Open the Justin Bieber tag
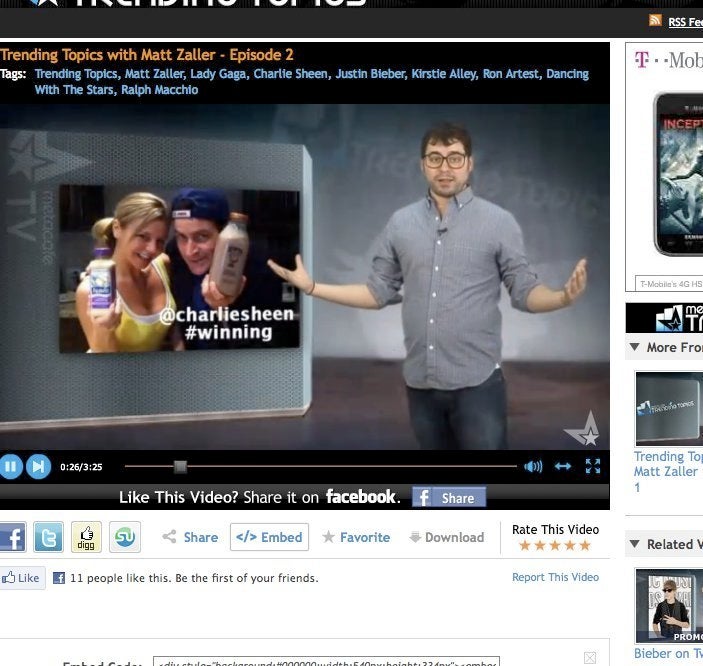The height and width of the screenshot is (666, 703). (x=370, y=74)
